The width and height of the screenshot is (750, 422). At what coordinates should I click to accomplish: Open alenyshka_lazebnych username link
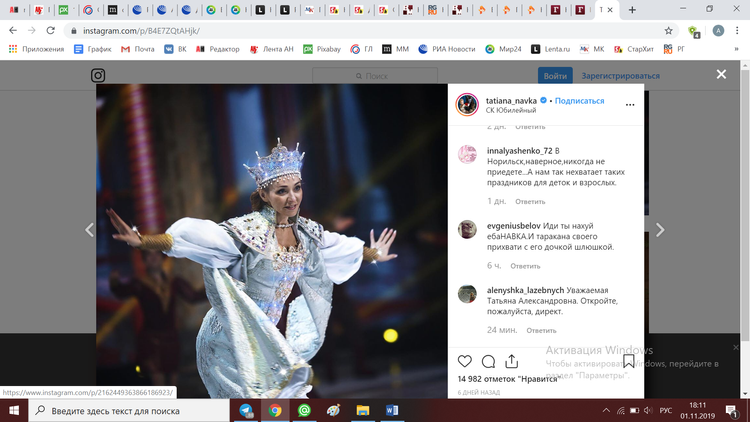coord(525,290)
